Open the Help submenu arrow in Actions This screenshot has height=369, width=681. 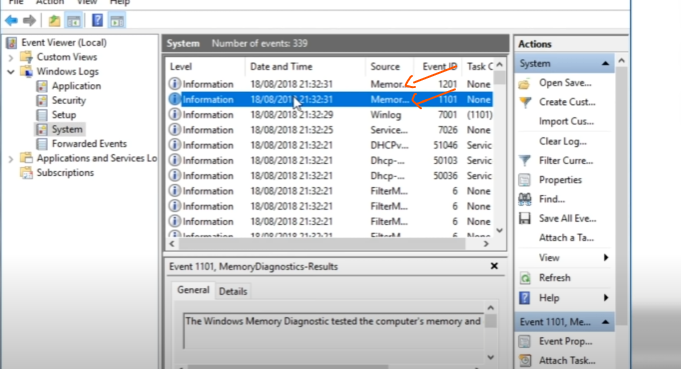(606, 298)
